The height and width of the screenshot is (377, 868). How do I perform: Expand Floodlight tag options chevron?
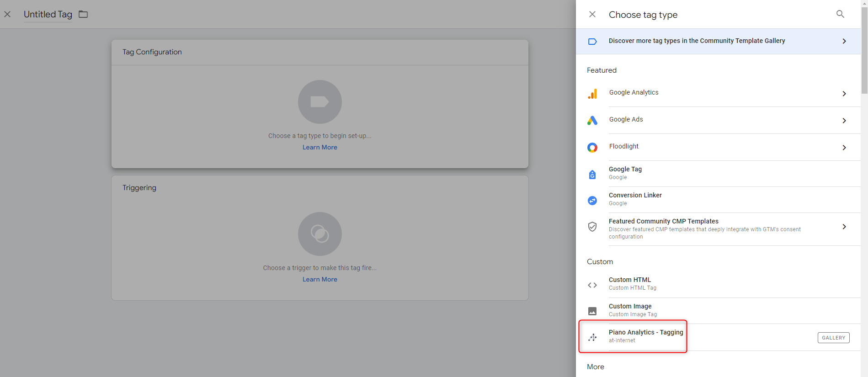click(x=844, y=148)
